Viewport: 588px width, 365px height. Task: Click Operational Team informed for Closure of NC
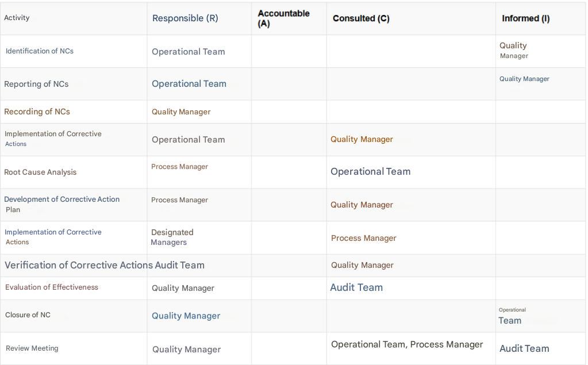(512, 316)
